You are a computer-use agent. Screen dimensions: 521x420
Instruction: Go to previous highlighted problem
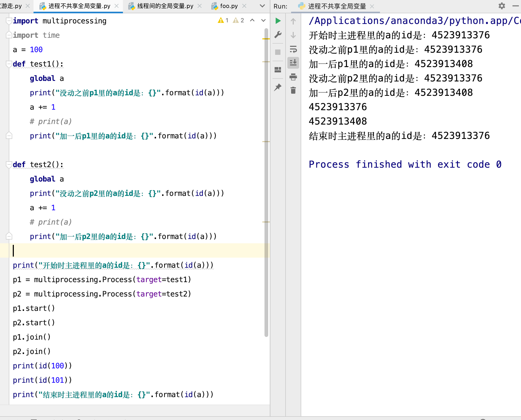click(252, 20)
